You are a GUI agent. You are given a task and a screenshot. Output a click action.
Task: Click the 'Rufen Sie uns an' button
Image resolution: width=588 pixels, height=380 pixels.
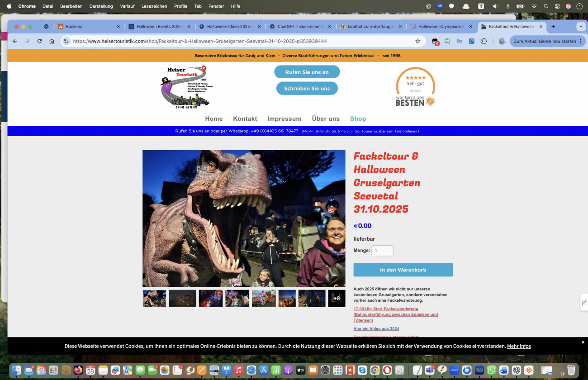tap(307, 72)
